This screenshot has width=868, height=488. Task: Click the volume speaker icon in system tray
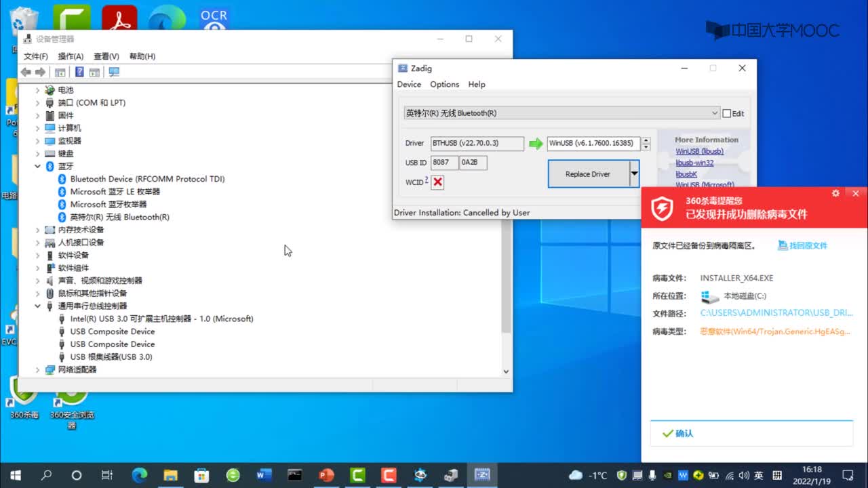click(x=744, y=475)
